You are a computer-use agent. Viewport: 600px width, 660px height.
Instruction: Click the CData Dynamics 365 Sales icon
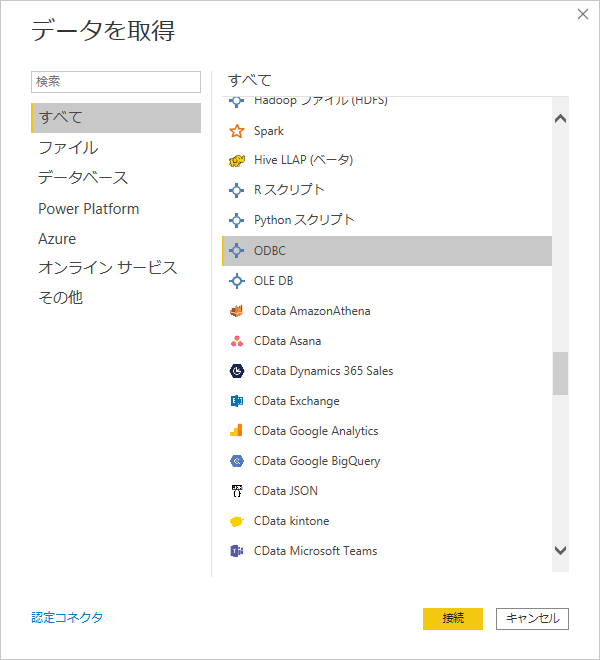point(237,371)
